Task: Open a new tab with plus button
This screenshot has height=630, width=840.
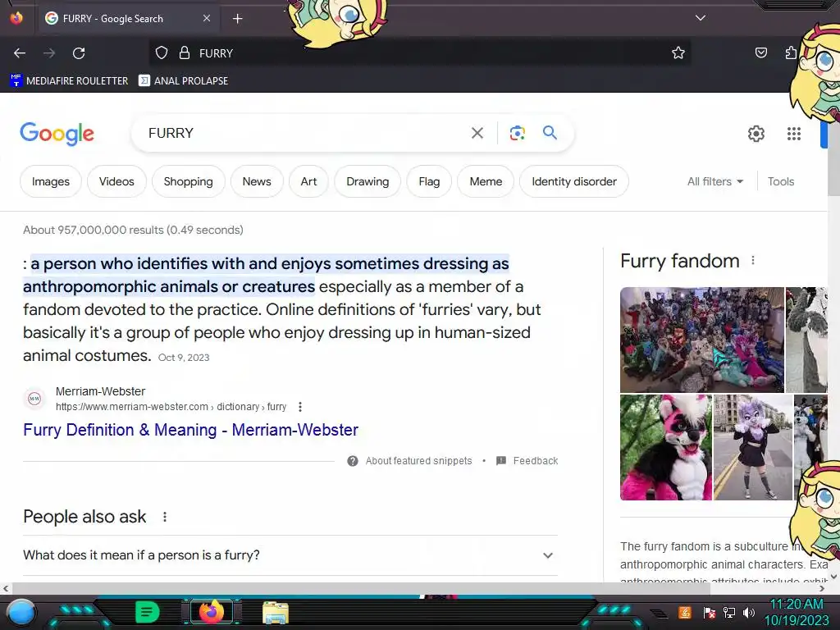Action: [237, 19]
